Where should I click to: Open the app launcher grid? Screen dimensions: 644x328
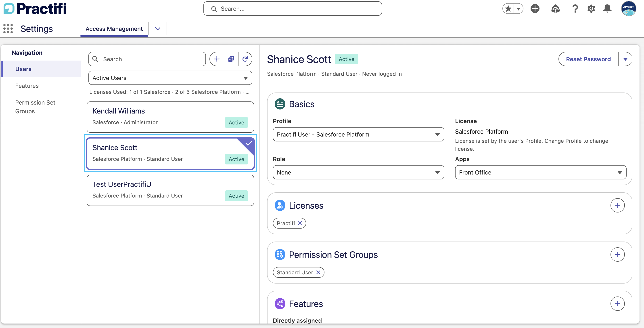(8, 29)
